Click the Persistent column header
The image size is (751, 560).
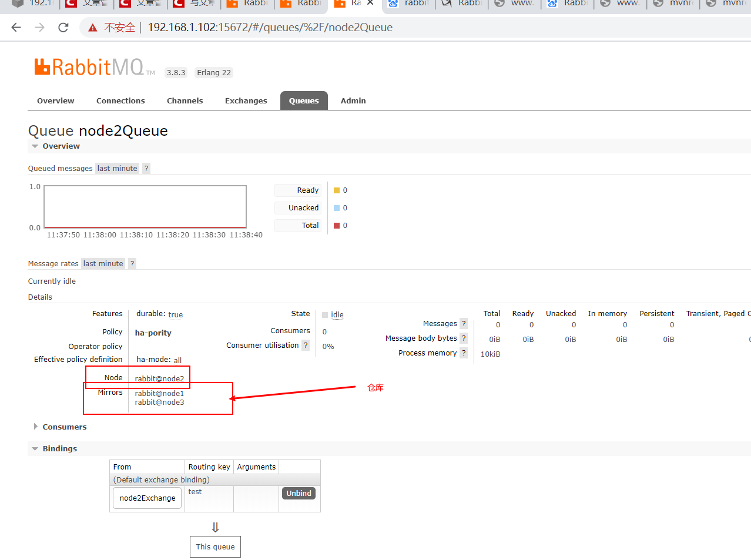pos(657,313)
